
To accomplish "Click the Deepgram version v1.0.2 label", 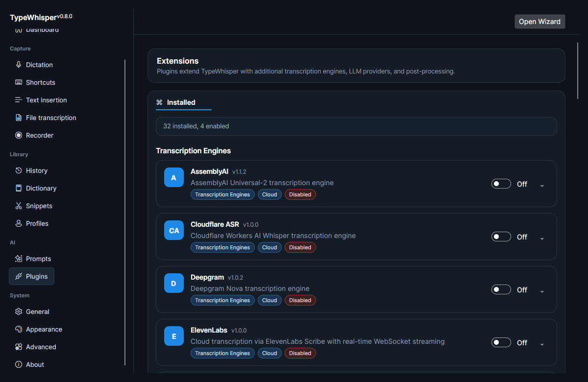I will [235, 278].
